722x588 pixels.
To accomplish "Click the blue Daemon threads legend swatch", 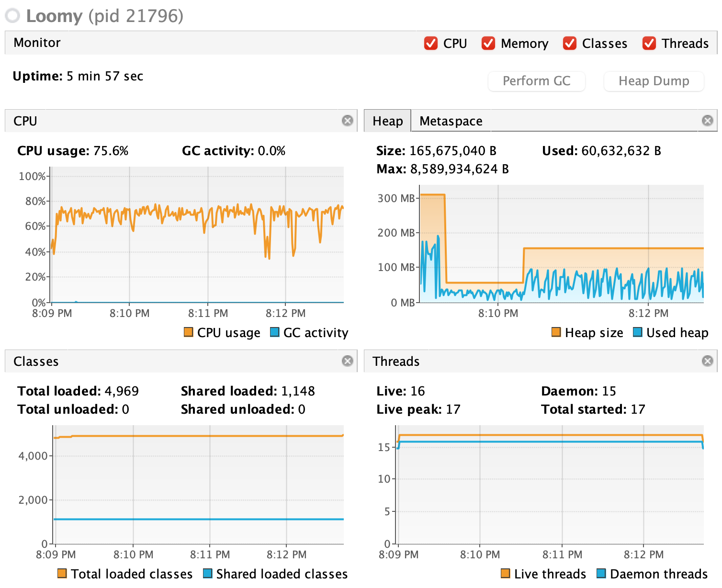I will click(x=601, y=573).
